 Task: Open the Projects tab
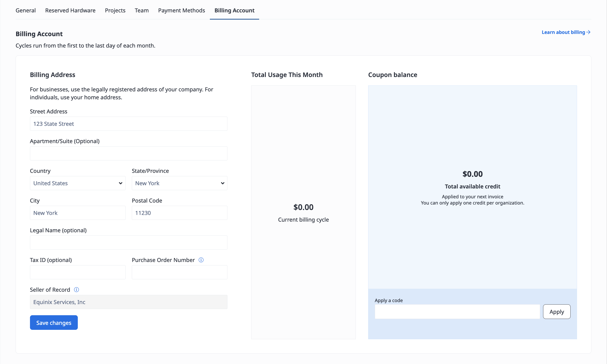tap(115, 10)
